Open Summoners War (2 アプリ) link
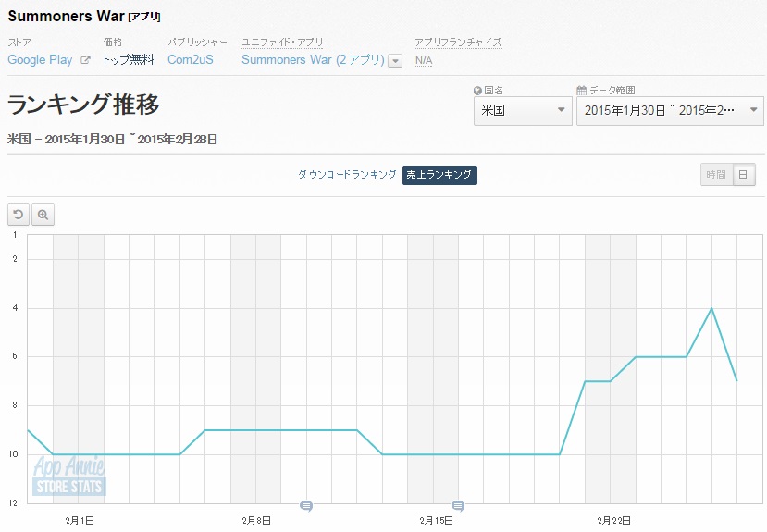 click(313, 59)
